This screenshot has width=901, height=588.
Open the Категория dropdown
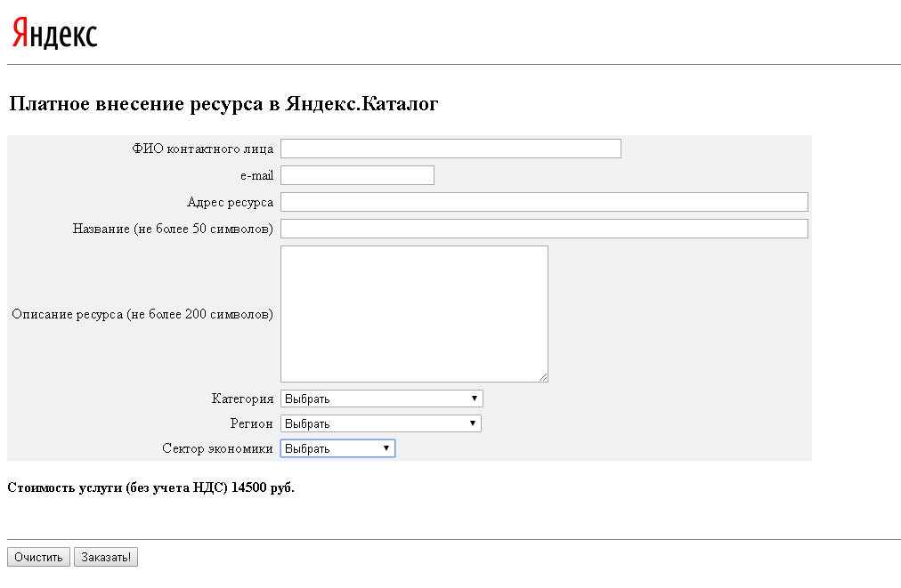382,399
